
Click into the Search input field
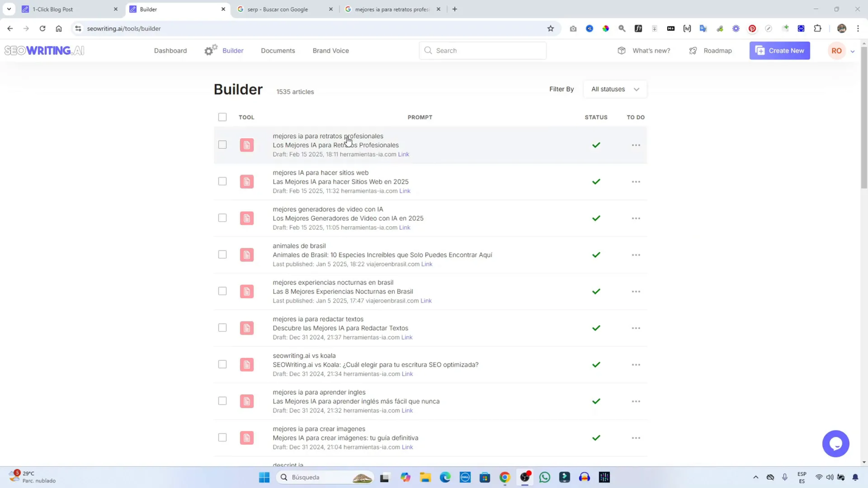[488, 50]
